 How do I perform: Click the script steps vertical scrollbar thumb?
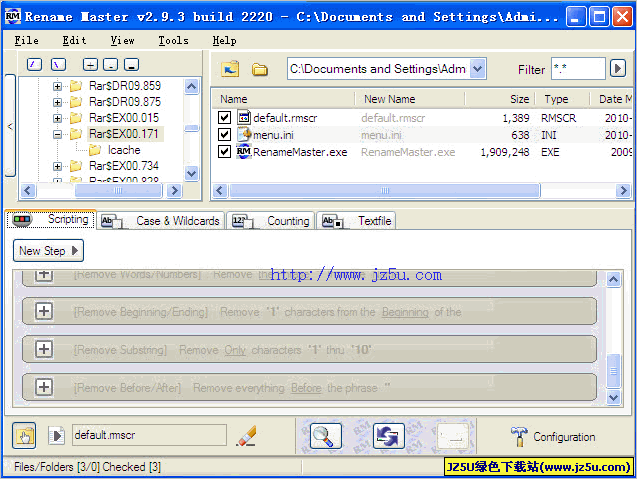pyautogui.click(x=613, y=371)
